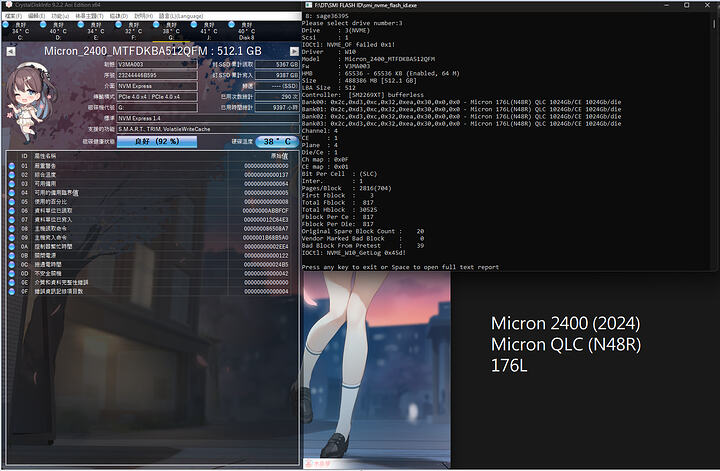Click power on hours value 9397

(x=277, y=107)
